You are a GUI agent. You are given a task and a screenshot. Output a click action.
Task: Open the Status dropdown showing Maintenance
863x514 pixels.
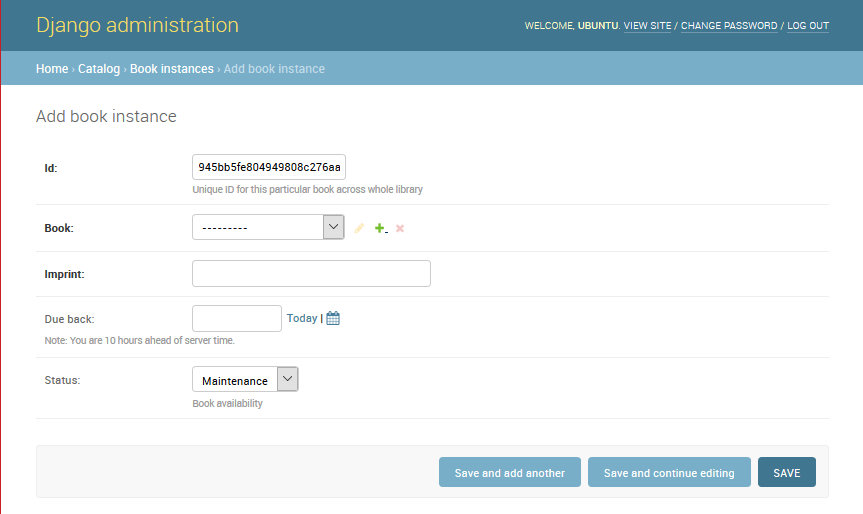[245, 380]
